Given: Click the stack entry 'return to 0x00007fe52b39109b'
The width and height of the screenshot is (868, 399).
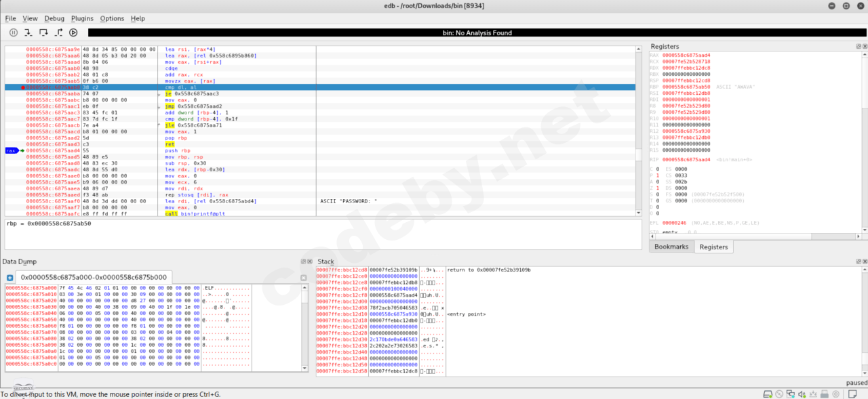Looking at the screenshot, I should pos(488,270).
